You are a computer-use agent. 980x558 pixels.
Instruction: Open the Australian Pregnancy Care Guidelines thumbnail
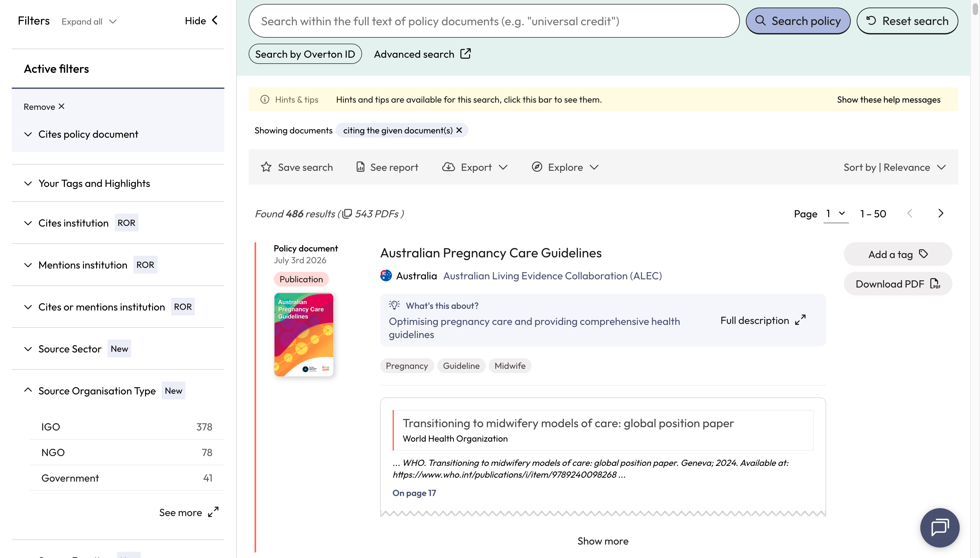pyautogui.click(x=303, y=334)
